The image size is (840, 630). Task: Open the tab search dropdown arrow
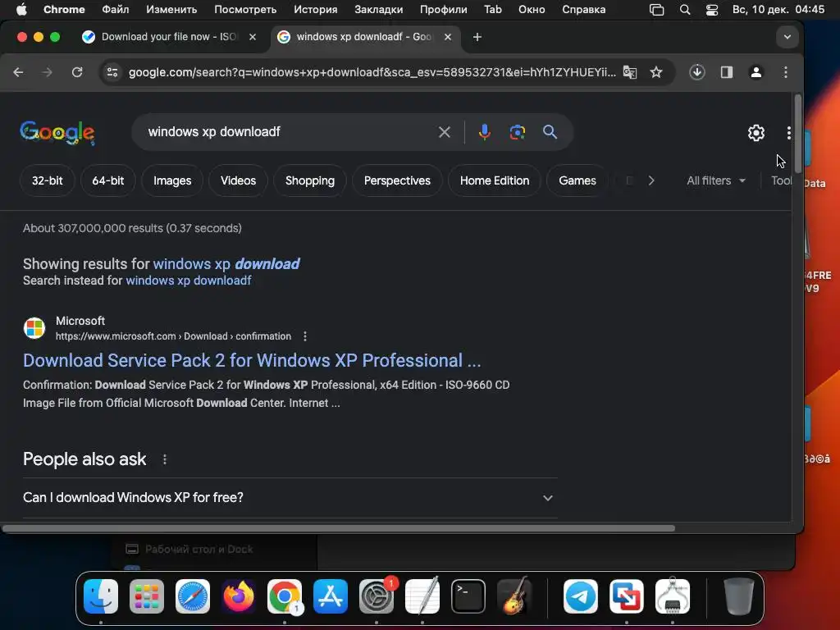click(787, 37)
